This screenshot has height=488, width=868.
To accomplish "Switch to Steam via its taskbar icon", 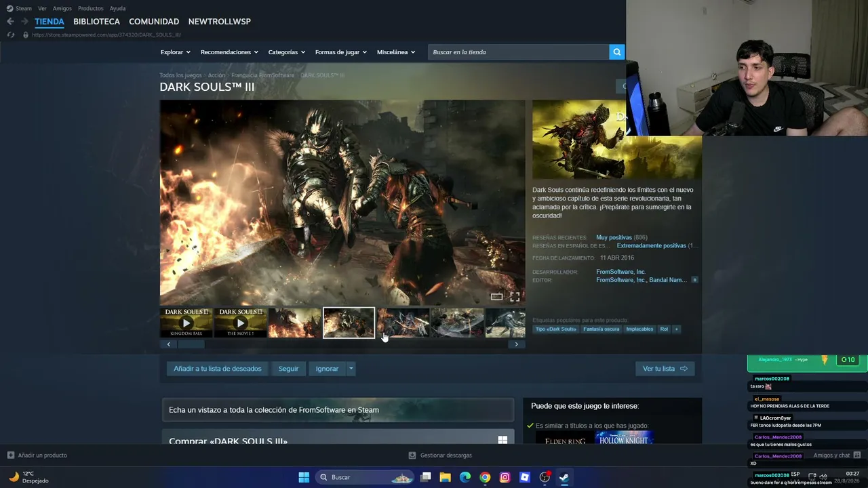I will pos(564,477).
